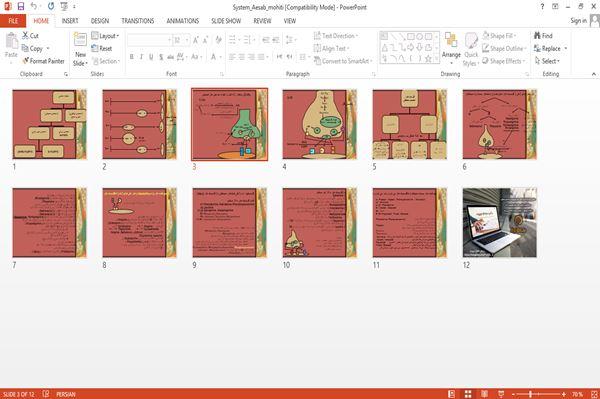Decrease font size with small A icon
The width and height of the screenshot is (600, 399).
pyautogui.click(x=205, y=40)
